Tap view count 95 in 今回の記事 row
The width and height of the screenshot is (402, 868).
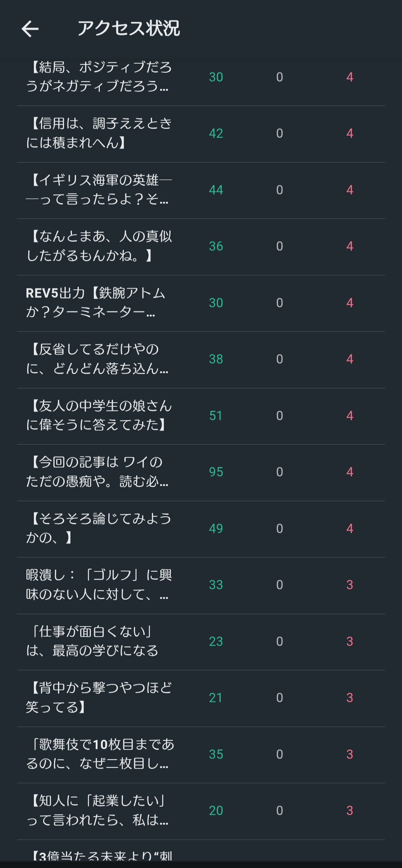pos(216,472)
